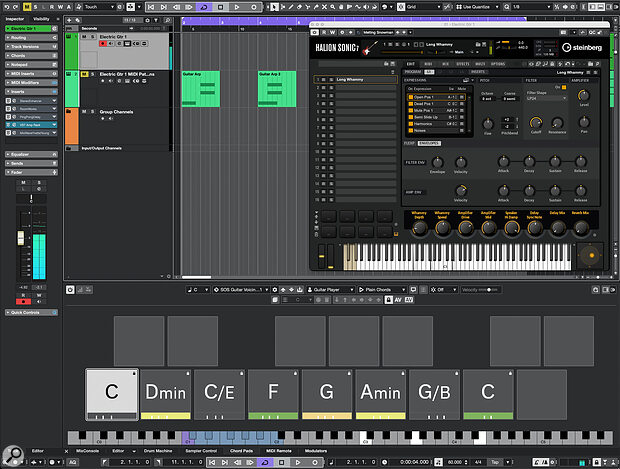Select the Zoom magnifier tool
Viewport: 620px width, 469px height.
click(x=333, y=7)
